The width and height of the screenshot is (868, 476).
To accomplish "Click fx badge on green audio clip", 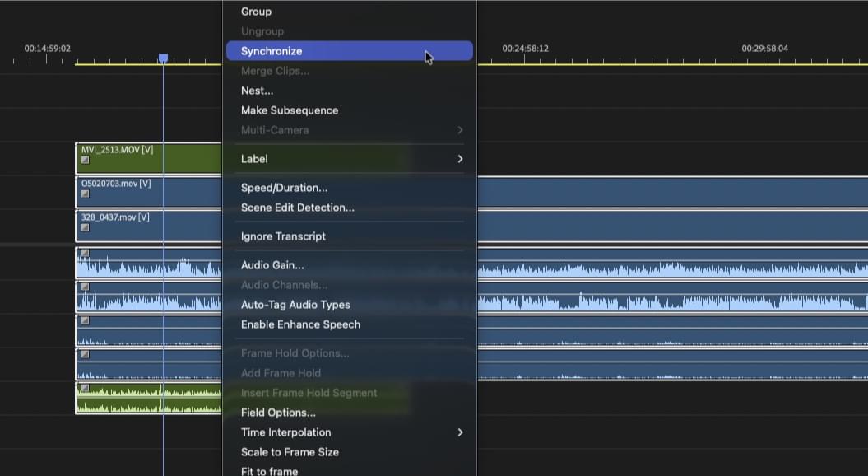I will 86,389.
